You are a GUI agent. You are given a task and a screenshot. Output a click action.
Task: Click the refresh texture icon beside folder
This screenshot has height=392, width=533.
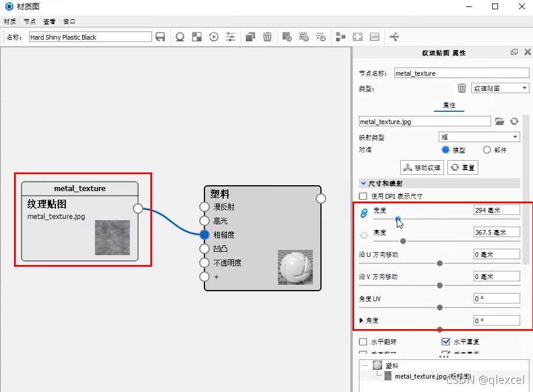click(x=514, y=121)
